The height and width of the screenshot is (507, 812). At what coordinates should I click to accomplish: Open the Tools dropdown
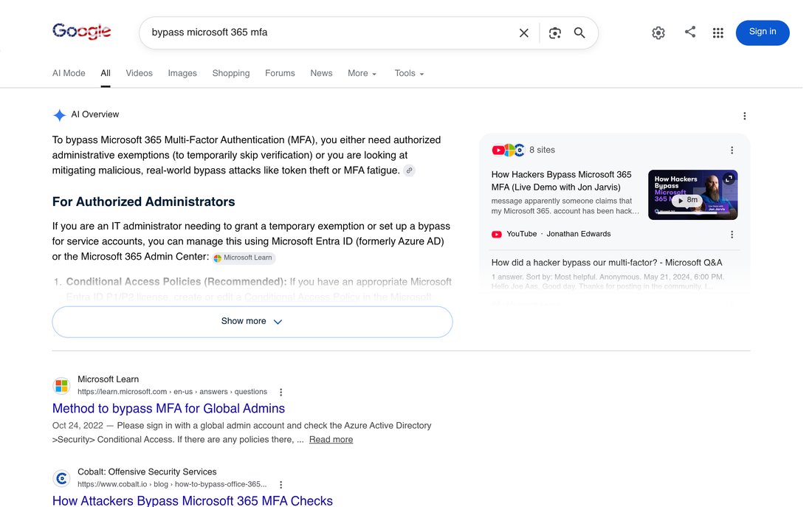pyautogui.click(x=409, y=74)
